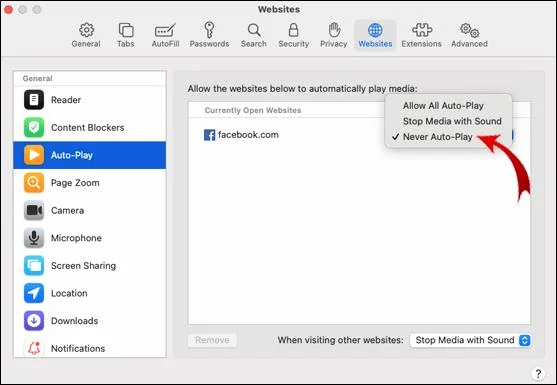The image size is (557, 385).
Task: Choose Never Auto-Play menu option
Action: coord(438,137)
